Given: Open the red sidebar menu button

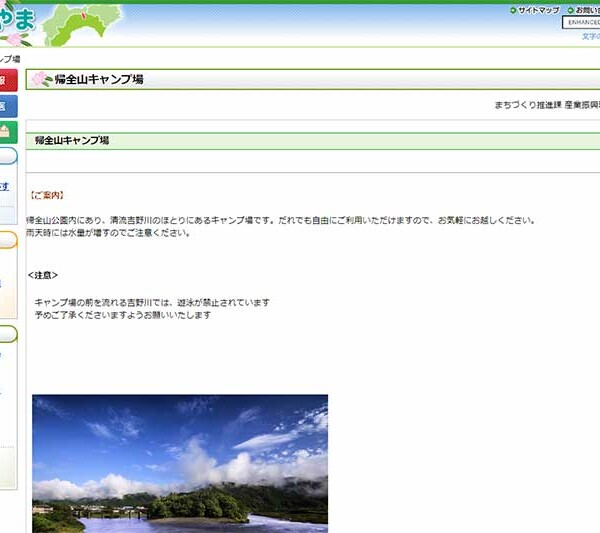Looking at the screenshot, I should point(8,80).
